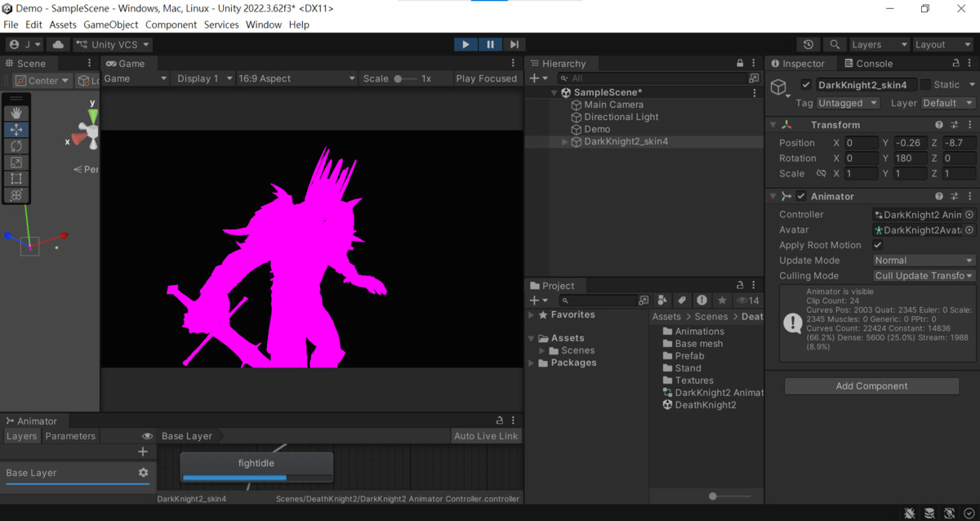980x521 pixels.
Task: Switch to the Console tab
Action: click(868, 64)
